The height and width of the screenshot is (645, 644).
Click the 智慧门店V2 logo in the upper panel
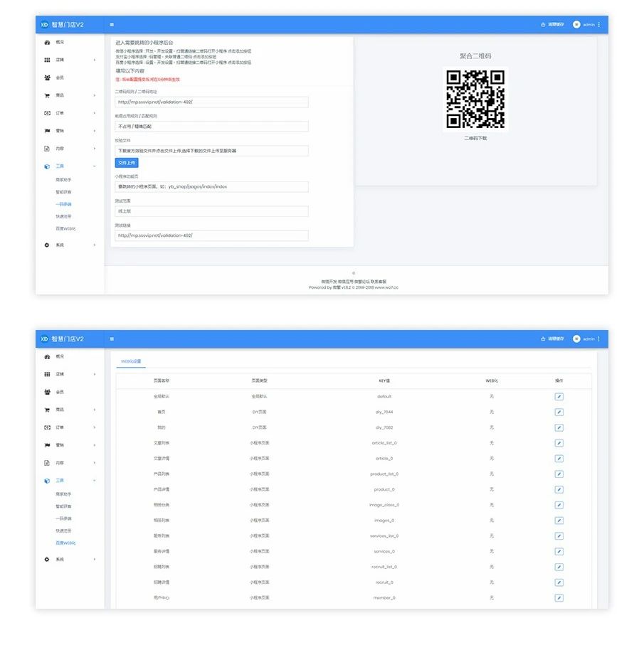click(x=62, y=25)
